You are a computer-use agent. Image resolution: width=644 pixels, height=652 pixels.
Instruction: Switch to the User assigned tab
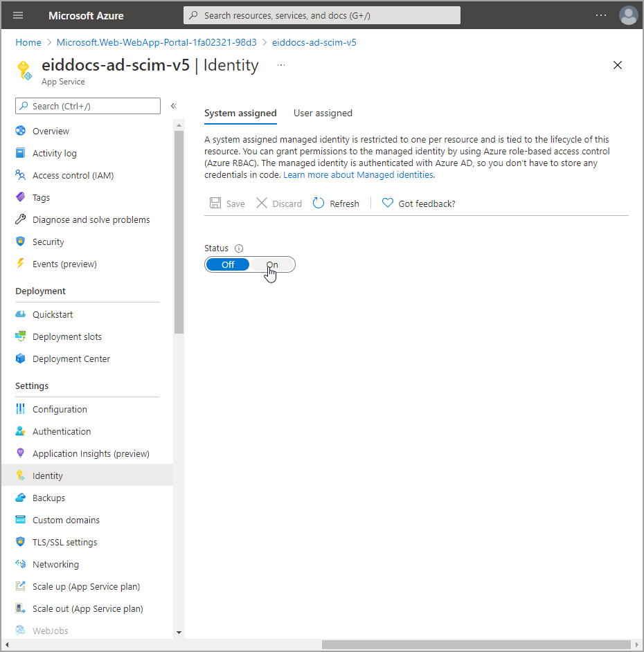point(323,114)
